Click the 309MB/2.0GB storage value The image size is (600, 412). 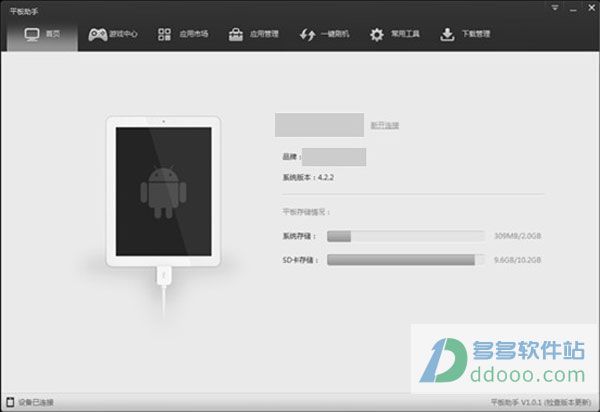coord(517,236)
